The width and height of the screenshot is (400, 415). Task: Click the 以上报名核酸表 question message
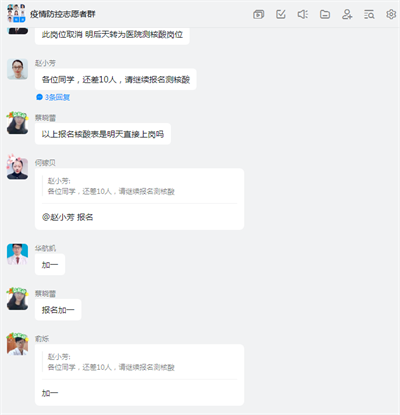click(x=103, y=134)
